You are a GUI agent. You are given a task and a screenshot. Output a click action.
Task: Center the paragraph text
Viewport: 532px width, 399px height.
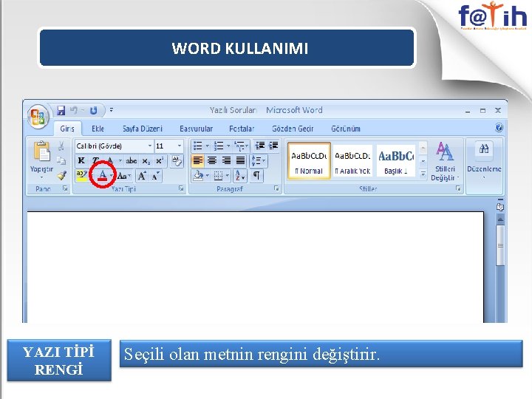(212, 160)
